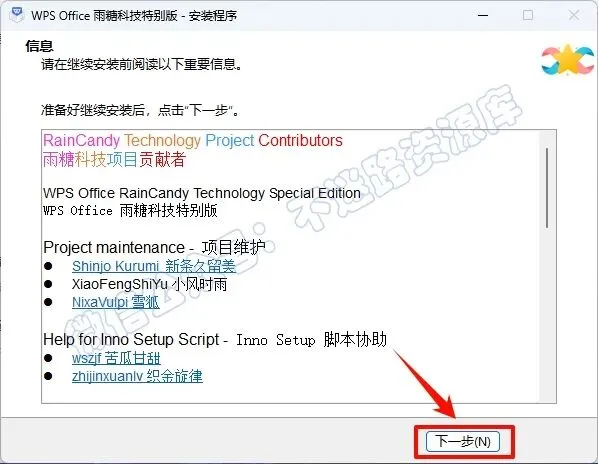Click the XiaoFengShiYu 小风时雨 entry
The width and height of the screenshot is (598, 464).
150,284
